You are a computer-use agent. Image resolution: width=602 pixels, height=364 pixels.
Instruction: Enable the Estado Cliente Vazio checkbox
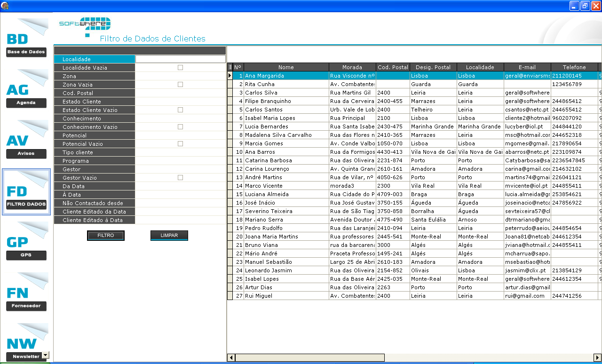[180, 110]
